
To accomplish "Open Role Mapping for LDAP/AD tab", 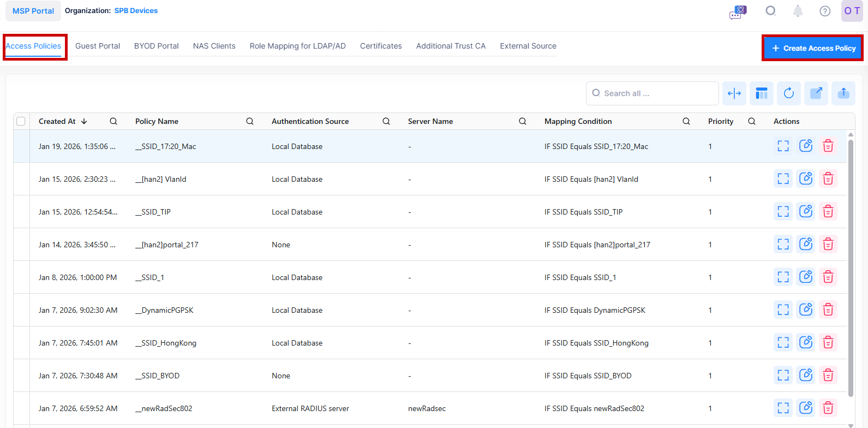I will tap(298, 46).
